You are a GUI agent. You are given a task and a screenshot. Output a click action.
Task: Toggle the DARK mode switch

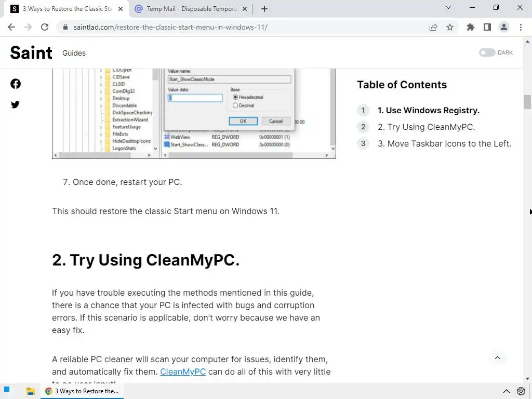[487, 52]
